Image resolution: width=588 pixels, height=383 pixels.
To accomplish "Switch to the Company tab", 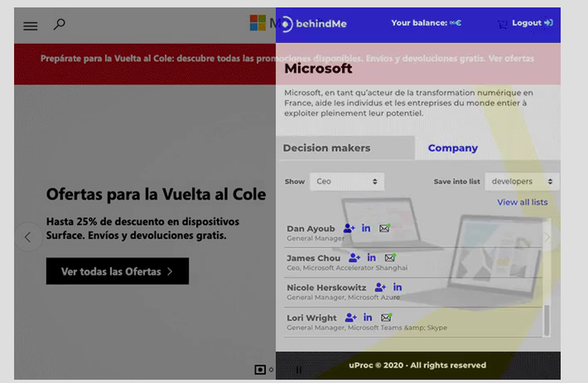I will 453,148.
